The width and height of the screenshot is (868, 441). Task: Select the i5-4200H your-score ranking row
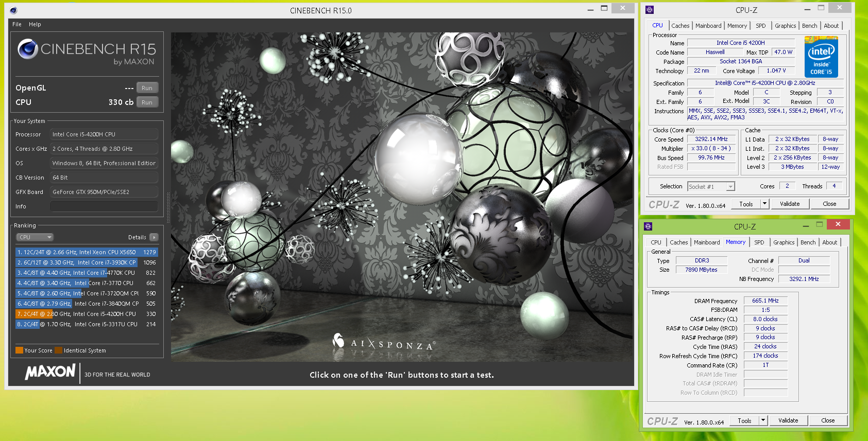coord(87,314)
